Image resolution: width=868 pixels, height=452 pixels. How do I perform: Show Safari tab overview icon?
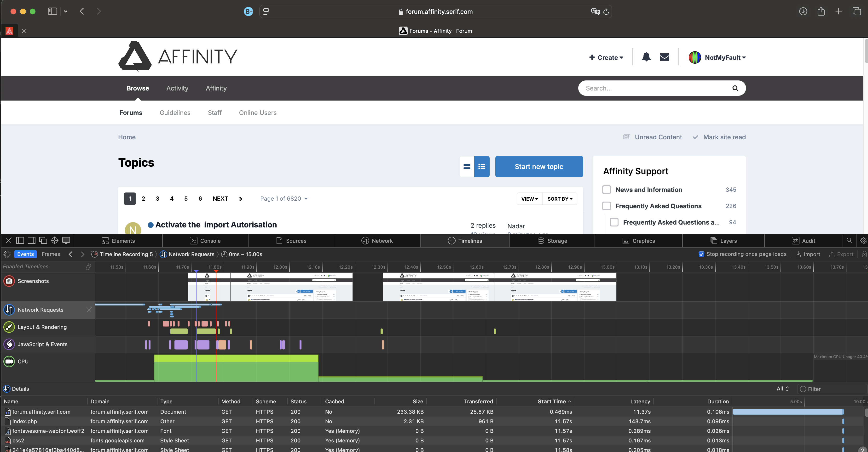click(856, 11)
